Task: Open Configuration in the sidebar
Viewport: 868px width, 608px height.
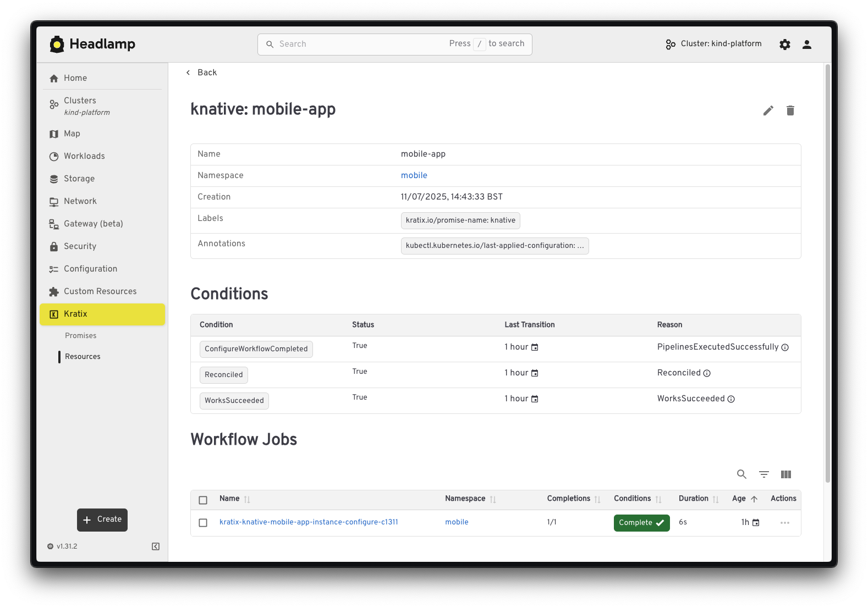Action: 102,269
